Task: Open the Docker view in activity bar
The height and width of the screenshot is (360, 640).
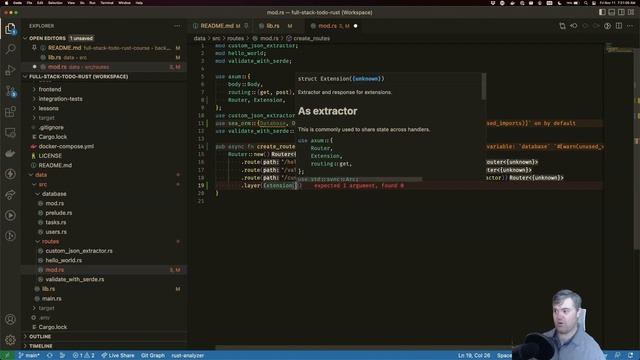Action: click(x=10, y=153)
